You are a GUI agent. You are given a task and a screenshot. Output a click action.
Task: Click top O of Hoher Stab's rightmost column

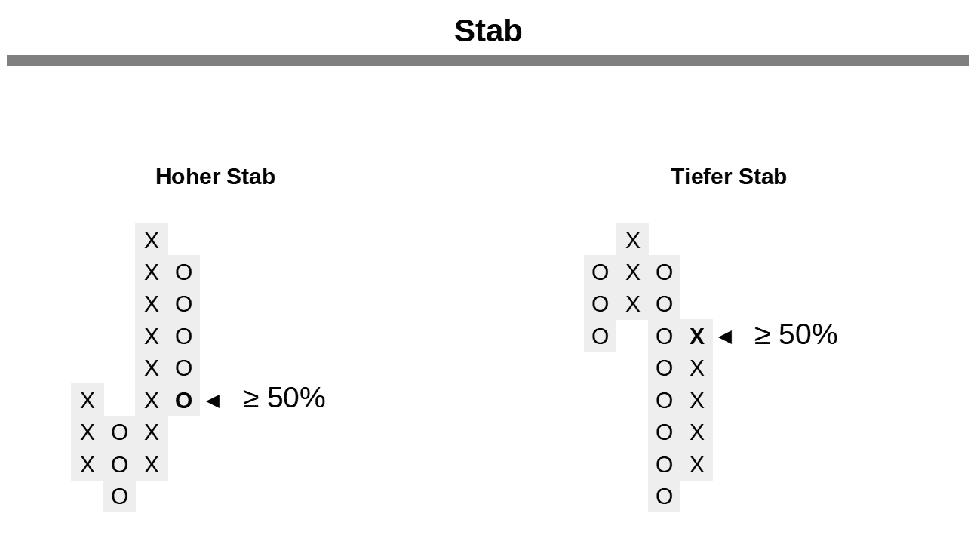[183, 272]
